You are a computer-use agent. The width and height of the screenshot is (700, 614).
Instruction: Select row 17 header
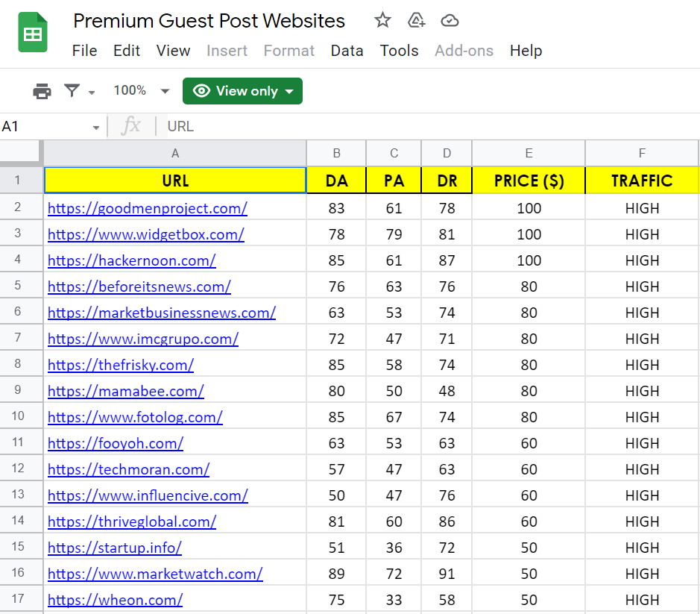click(21, 598)
